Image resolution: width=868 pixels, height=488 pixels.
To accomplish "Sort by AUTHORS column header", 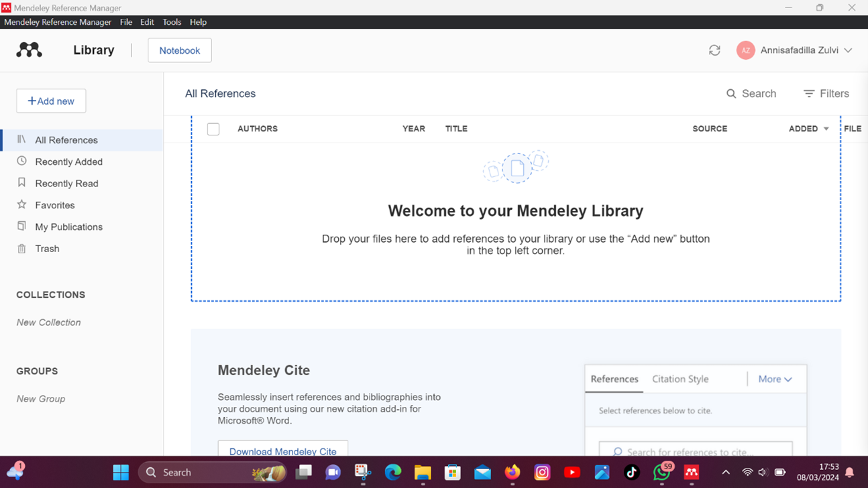I will point(258,129).
